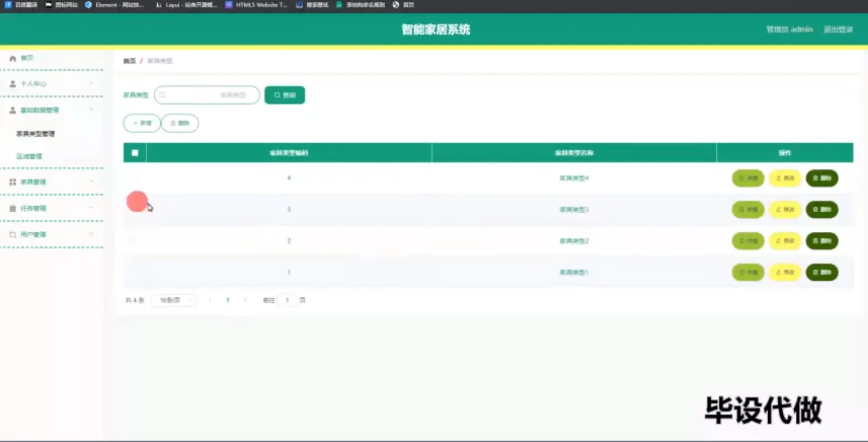
Task: Click the 前往 page number input field
Action: (x=287, y=300)
